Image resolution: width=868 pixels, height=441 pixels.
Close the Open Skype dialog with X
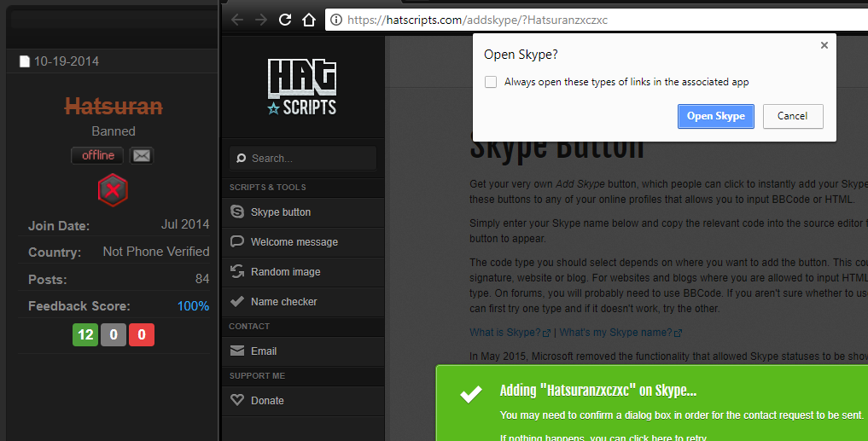tap(824, 45)
